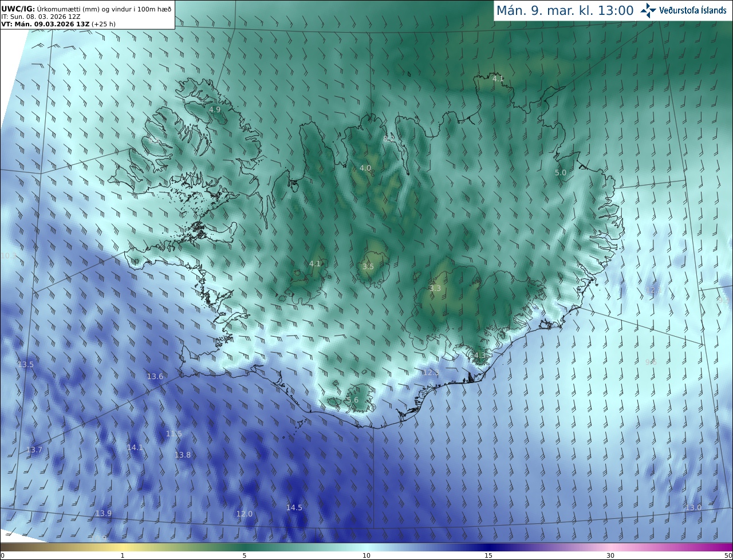Click the 10 tick on the color scale
The height and width of the screenshot is (560, 733).
pyautogui.click(x=366, y=555)
